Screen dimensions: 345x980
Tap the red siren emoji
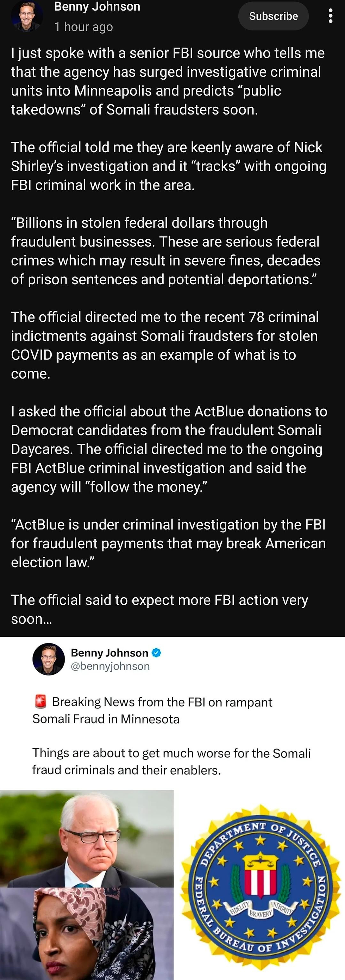[x=40, y=702]
